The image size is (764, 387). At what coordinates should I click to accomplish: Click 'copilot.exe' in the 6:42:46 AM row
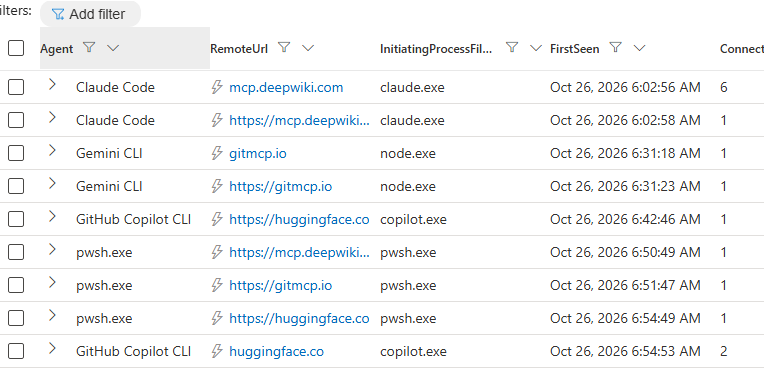(x=413, y=219)
